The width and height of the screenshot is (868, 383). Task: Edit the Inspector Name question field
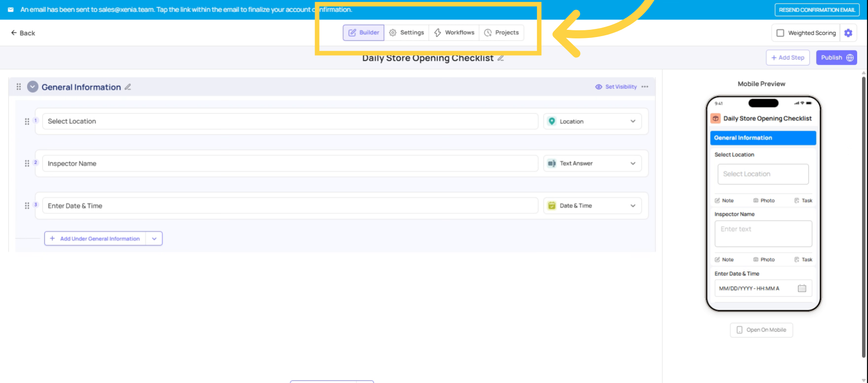[x=290, y=163]
